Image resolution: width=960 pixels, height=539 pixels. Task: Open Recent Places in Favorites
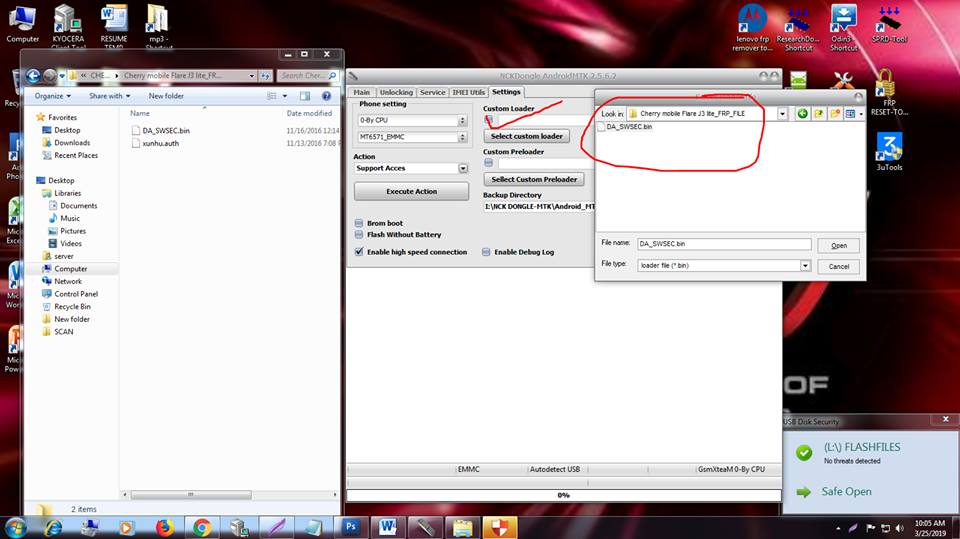click(x=75, y=156)
